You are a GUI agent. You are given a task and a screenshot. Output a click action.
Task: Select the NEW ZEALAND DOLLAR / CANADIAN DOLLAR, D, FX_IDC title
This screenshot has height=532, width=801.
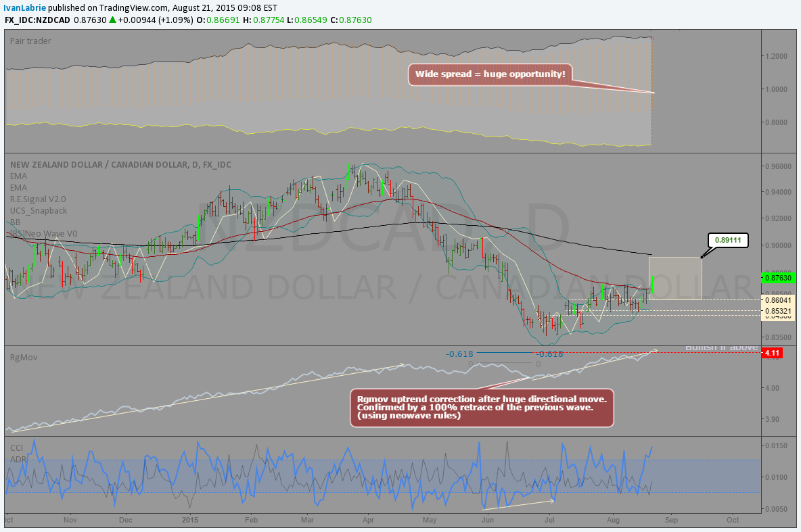pyautogui.click(x=120, y=164)
